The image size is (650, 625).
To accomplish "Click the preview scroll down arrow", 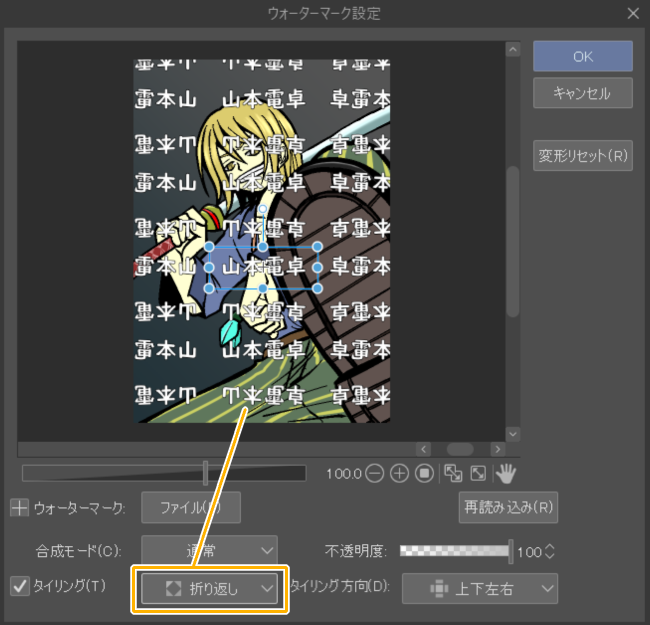I will 513,434.
